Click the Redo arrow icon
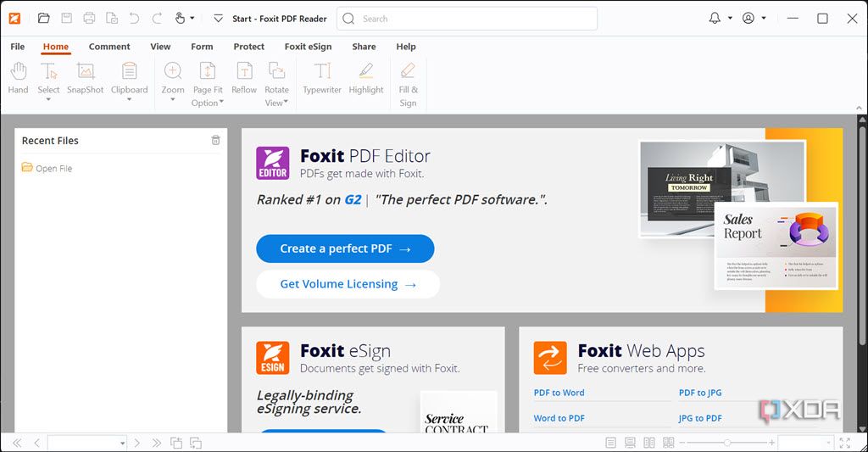868x452 pixels. click(x=157, y=19)
